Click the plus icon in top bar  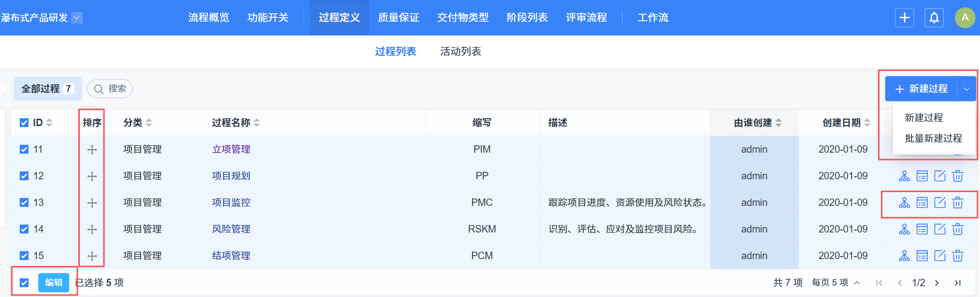[904, 18]
